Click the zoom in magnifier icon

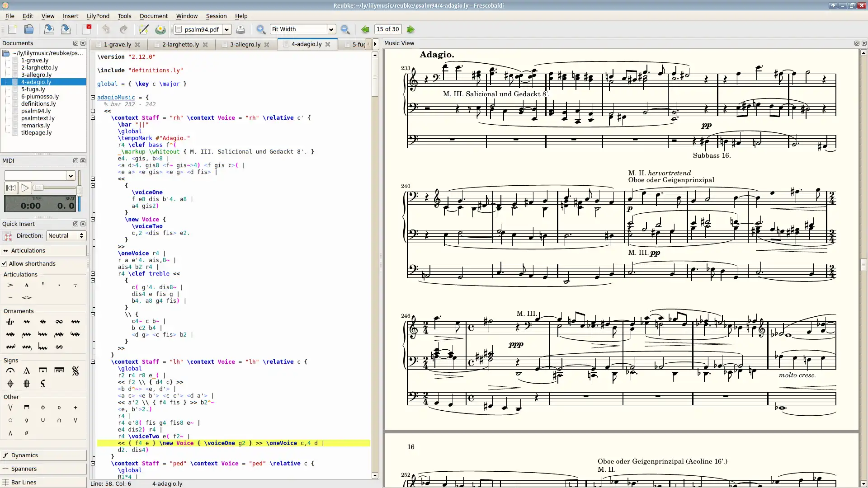[260, 29]
